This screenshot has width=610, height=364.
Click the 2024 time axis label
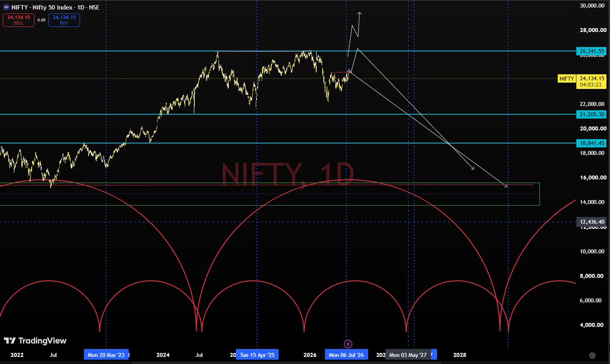(163, 355)
